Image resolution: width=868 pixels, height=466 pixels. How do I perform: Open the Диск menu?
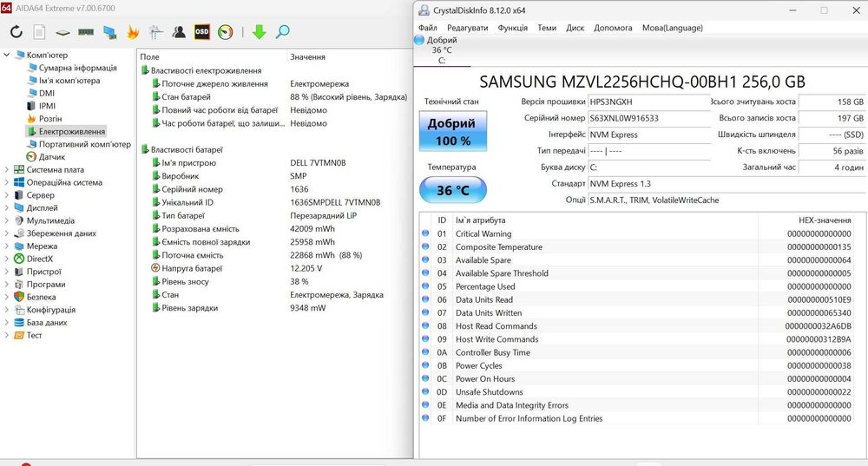click(x=575, y=28)
